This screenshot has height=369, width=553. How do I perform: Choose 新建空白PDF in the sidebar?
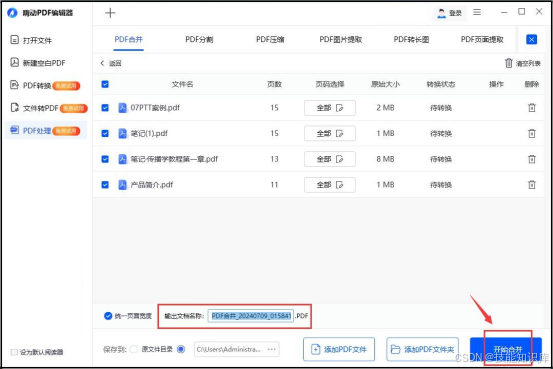pos(37,63)
